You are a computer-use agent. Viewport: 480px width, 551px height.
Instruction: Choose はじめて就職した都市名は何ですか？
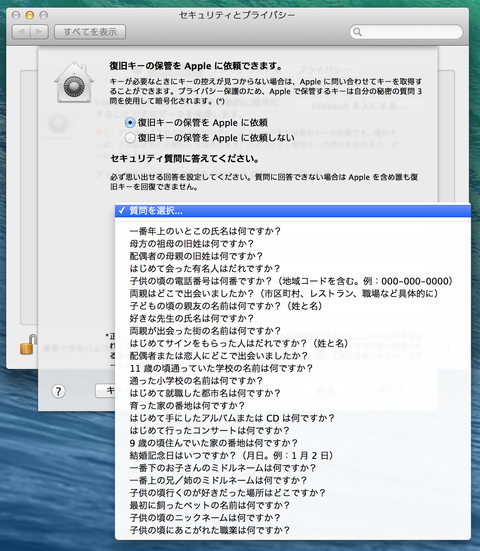pyautogui.click(x=293, y=393)
